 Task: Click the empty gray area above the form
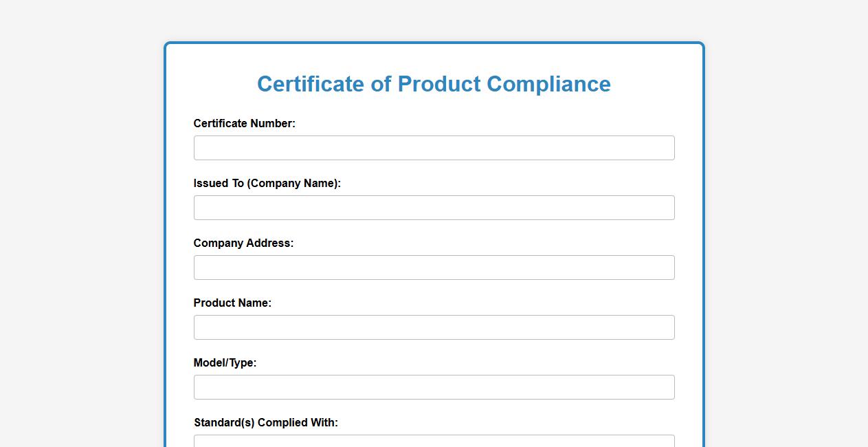(x=434, y=21)
